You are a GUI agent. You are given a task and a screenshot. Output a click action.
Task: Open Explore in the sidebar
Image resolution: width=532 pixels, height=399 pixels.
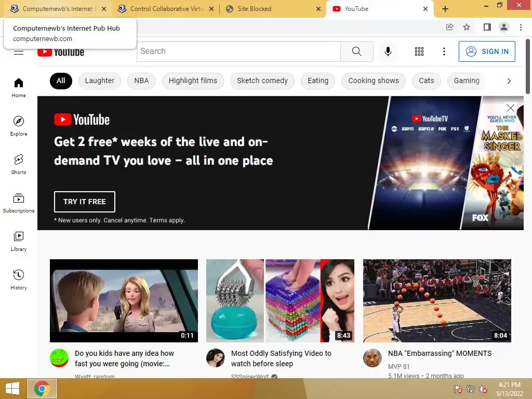[19, 126]
